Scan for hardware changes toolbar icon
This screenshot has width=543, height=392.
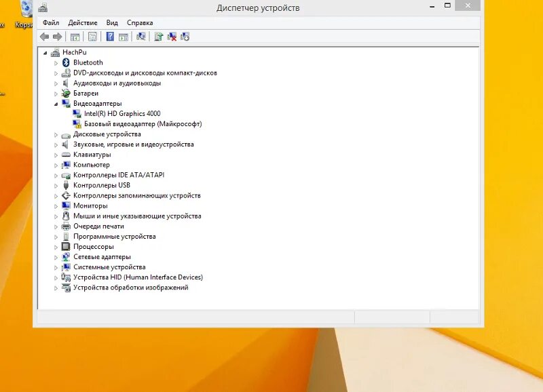[x=141, y=37]
